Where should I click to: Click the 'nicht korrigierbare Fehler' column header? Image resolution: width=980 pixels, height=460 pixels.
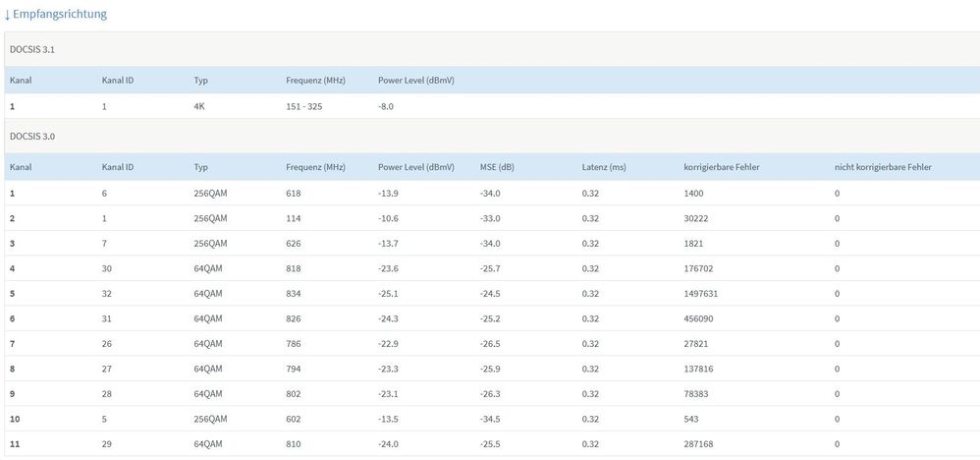pos(883,167)
